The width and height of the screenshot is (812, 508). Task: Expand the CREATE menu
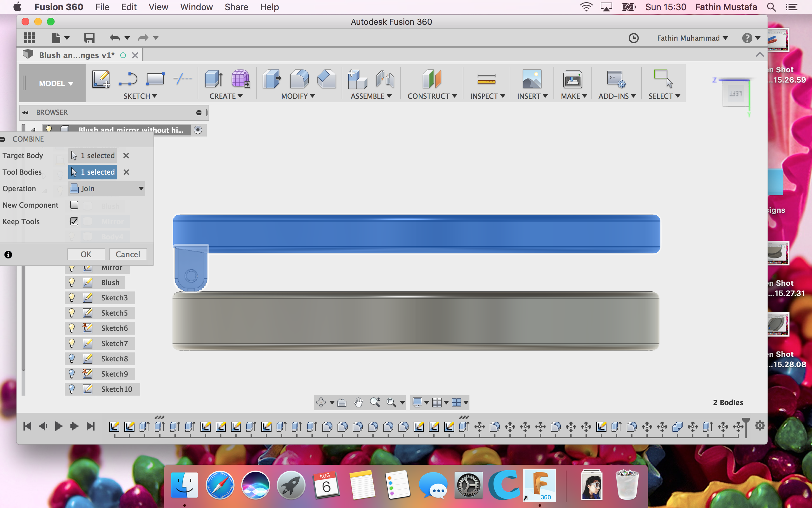click(226, 96)
